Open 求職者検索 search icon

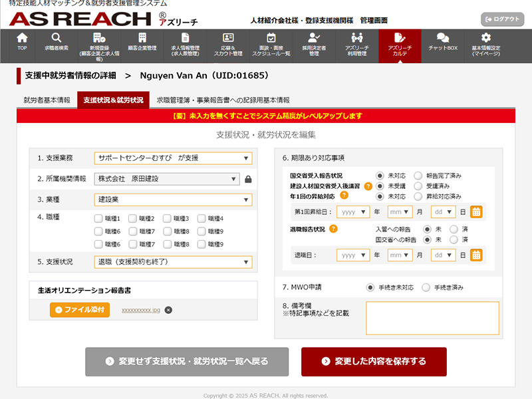[57, 38]
